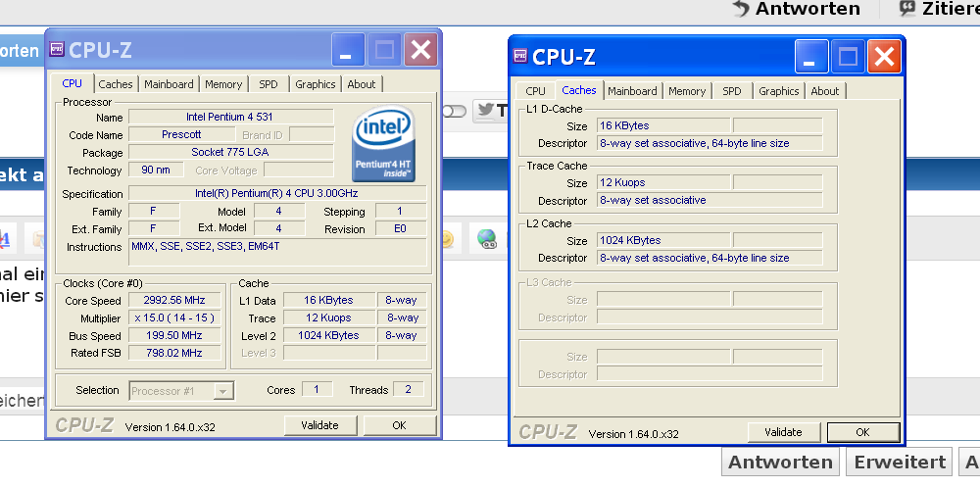The width and height of the screenshot is (980, 488).
Task: Minimize the right CPU-Z window
Action: [811, 56]
